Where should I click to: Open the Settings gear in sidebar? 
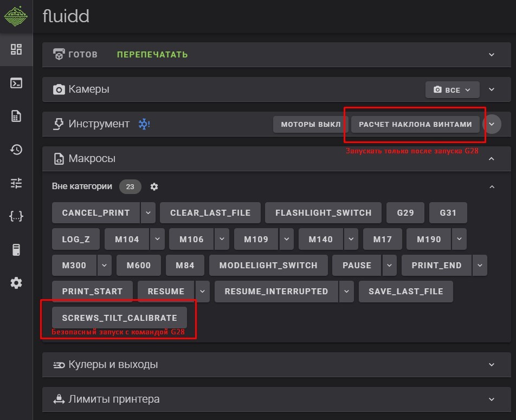16,283
